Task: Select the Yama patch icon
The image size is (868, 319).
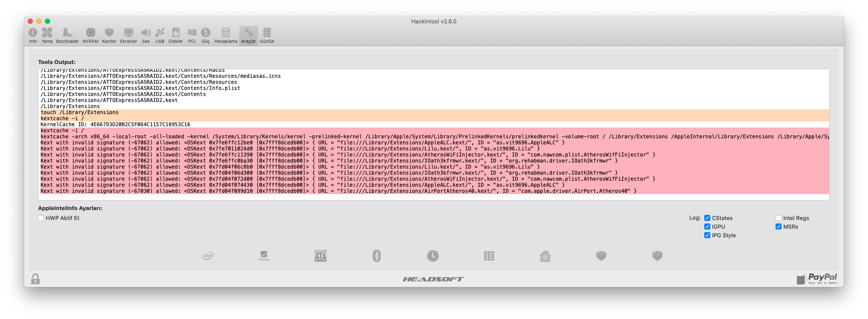Action: (47, 35)
